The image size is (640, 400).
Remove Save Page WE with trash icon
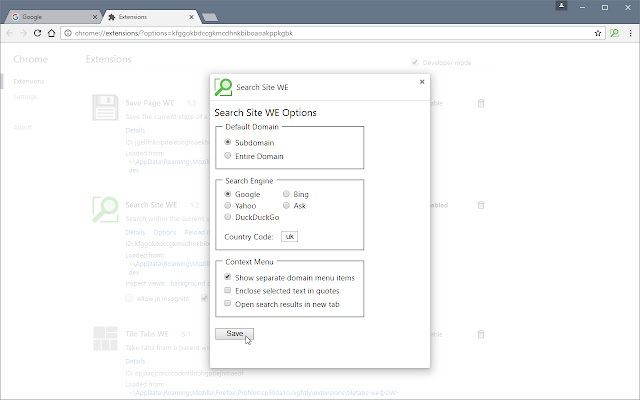coord(481,103)
